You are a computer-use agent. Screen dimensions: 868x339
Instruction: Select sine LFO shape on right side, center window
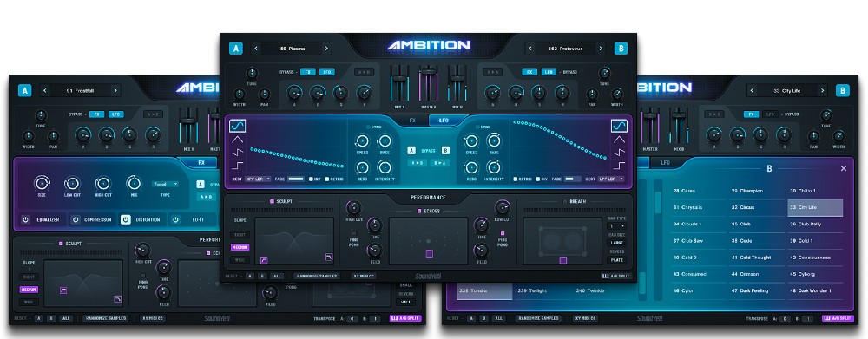tap(619, 127)
